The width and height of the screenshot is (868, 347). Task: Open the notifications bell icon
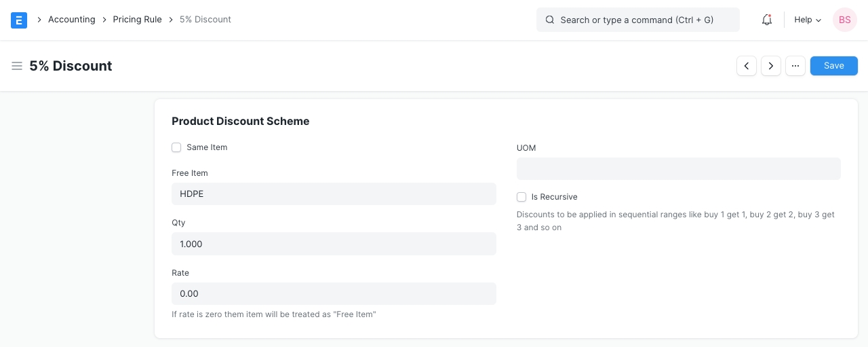(x=767, y=20)
